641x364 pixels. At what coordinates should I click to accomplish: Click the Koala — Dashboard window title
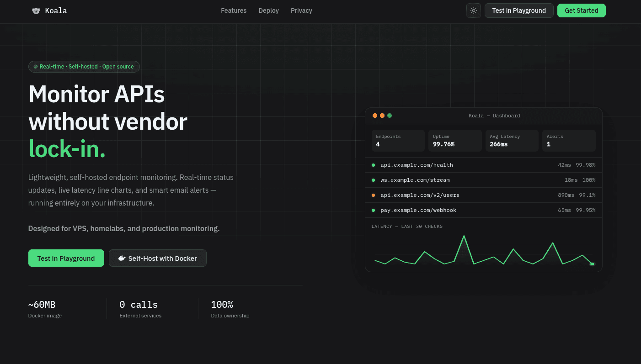(x=494, y=116)
